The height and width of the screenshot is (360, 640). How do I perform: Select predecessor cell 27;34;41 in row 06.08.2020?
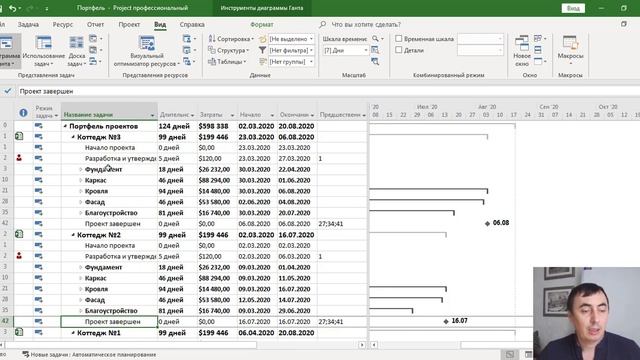click(342, 224)
